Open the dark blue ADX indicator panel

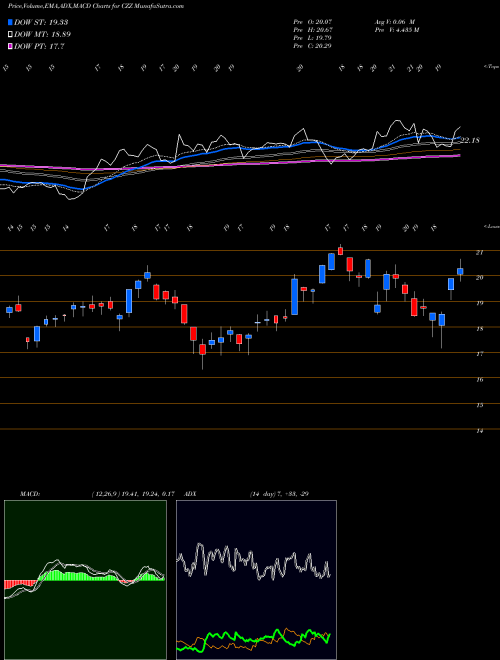(x=256, y=580)
